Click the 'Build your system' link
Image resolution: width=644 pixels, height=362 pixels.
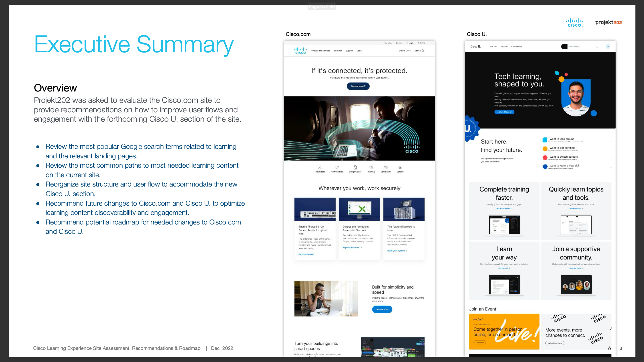coord(397,251)
